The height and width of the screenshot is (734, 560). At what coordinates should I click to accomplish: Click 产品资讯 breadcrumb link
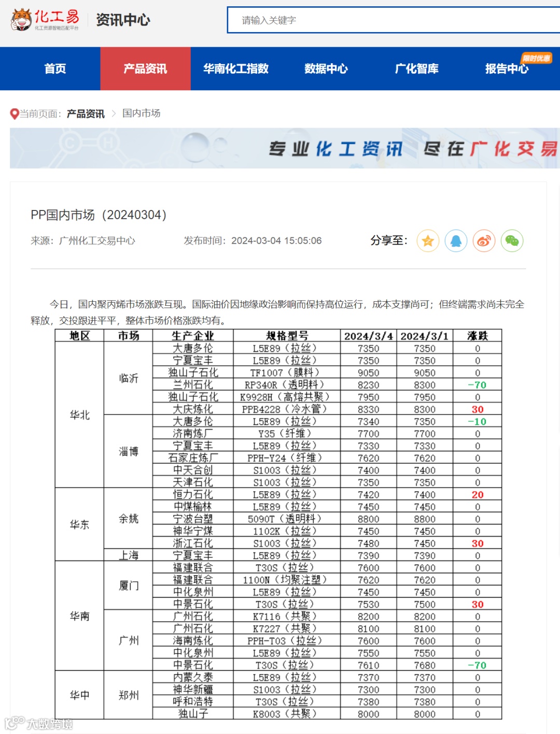pos(86,114)
